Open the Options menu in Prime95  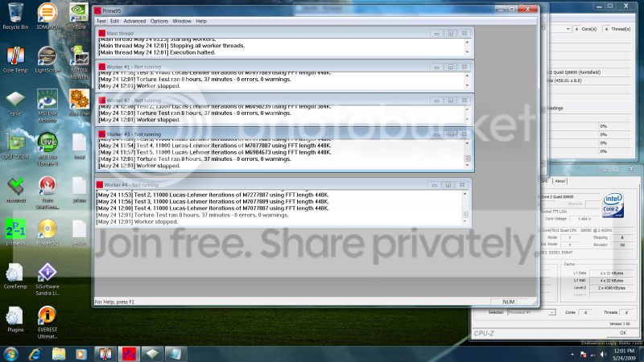(159, 21)
